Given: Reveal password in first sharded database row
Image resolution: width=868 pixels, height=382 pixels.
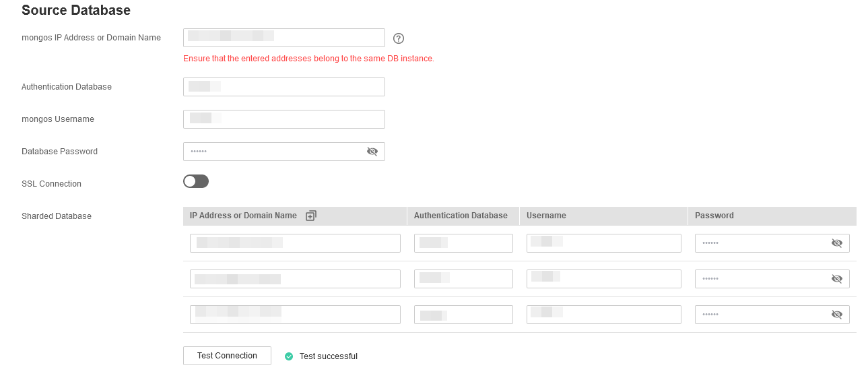Looking at the screenshot, I should point(837,243).
